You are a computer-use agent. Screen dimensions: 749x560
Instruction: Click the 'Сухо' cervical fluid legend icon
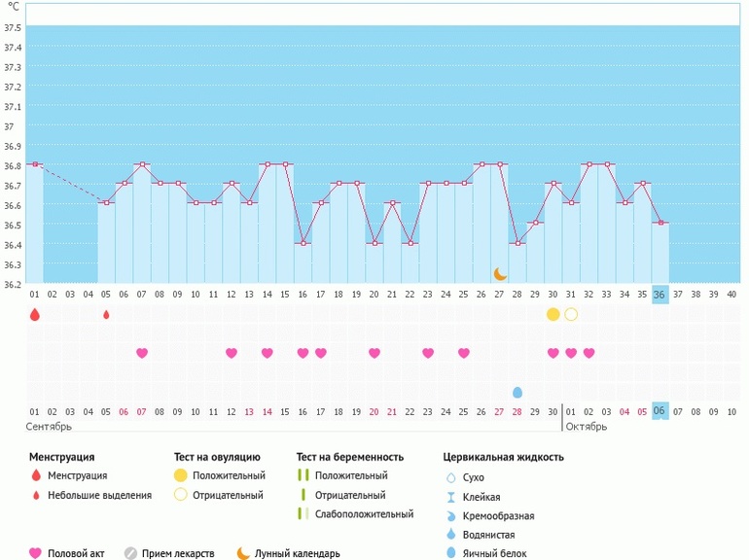point(450,477)
